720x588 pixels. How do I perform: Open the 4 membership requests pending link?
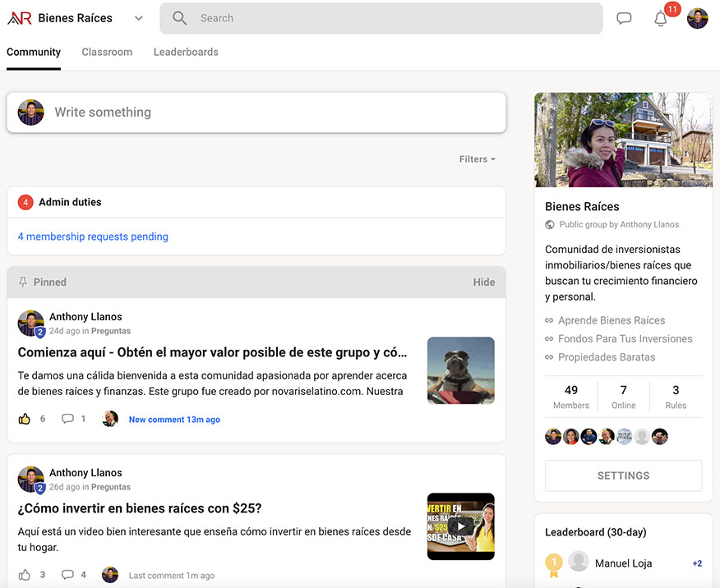coord(93,237)
